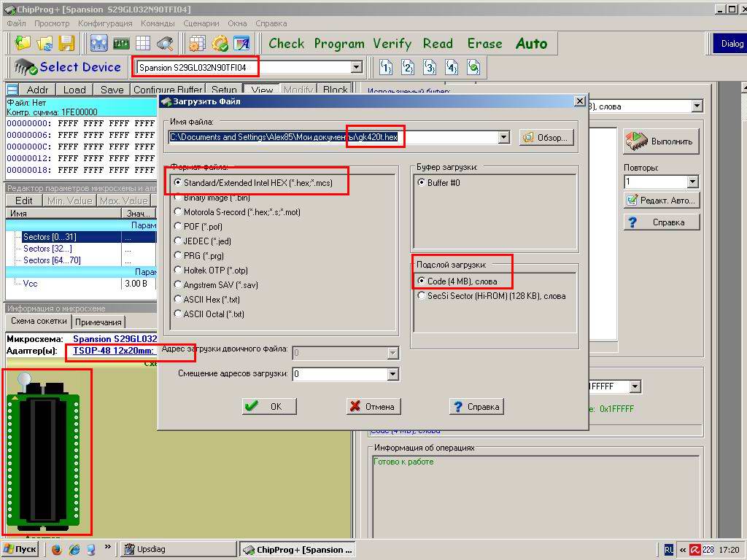Screen dimensions: 747x560
Task: Switch to the Схема сокетки tab
Action: (x=39, y=321)
